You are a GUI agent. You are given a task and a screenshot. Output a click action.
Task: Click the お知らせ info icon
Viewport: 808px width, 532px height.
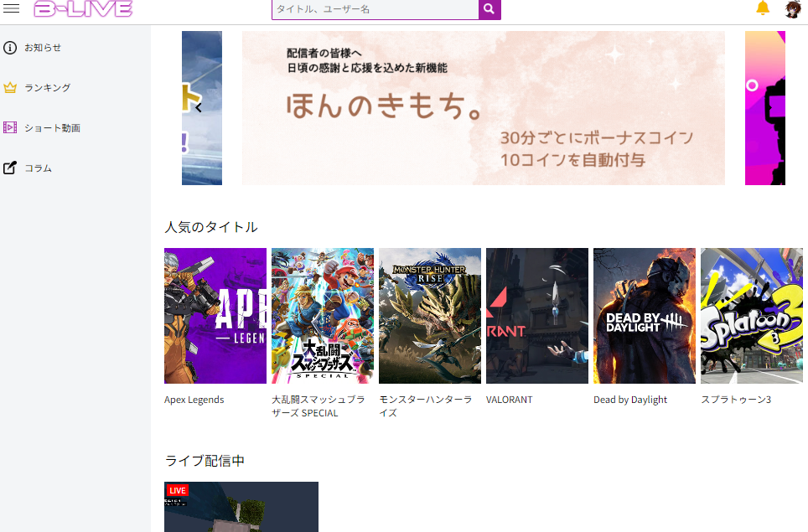point(10,48)
